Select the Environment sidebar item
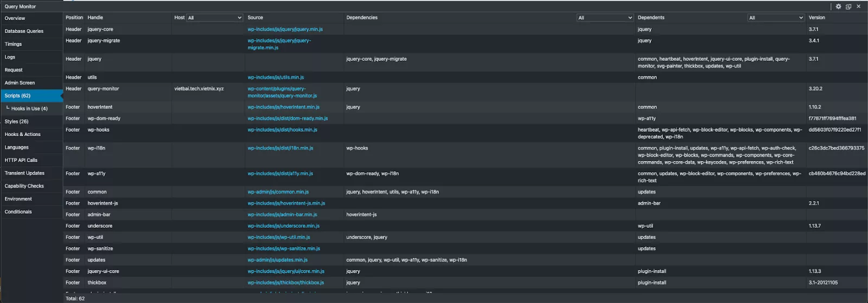This screenshot has height=303, width=868. [18, 199]
